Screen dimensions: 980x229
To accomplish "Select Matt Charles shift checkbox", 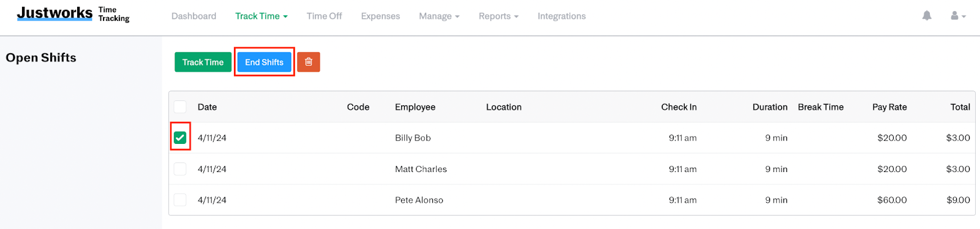I will (180, 169).
